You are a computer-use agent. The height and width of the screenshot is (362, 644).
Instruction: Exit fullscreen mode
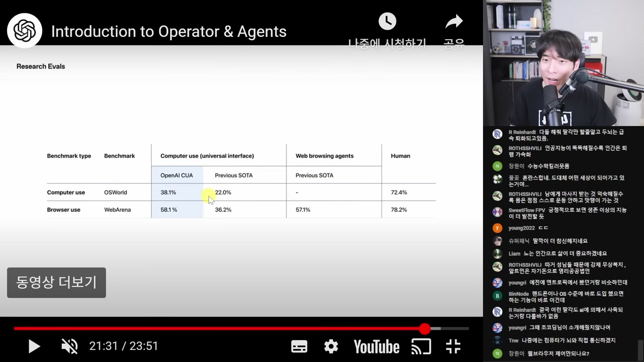pyautogui.click(x=453, y=346)
